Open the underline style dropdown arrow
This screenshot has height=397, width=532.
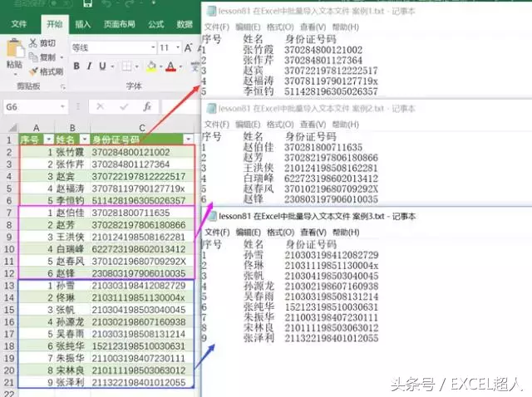tap(112, 66)
